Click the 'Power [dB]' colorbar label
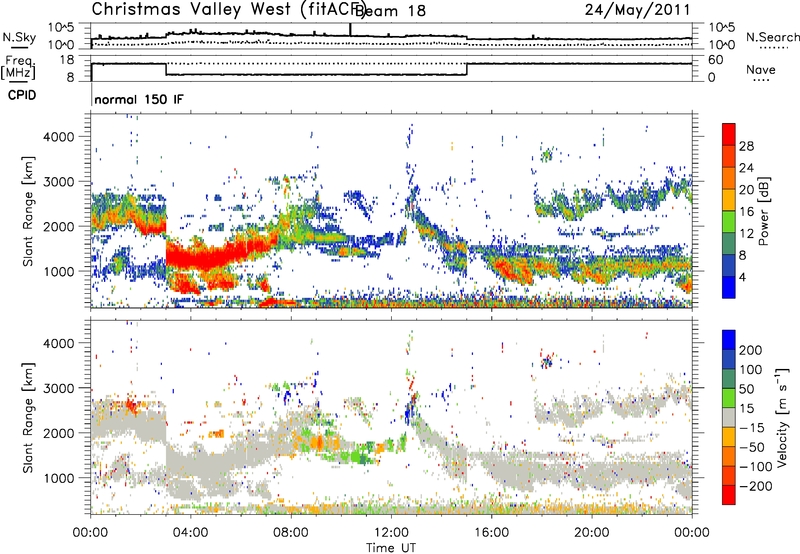 click(x=764, y=211)
